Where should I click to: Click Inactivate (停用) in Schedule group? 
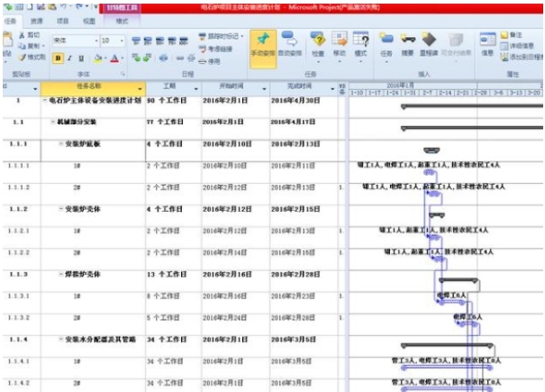coord(209,61)
